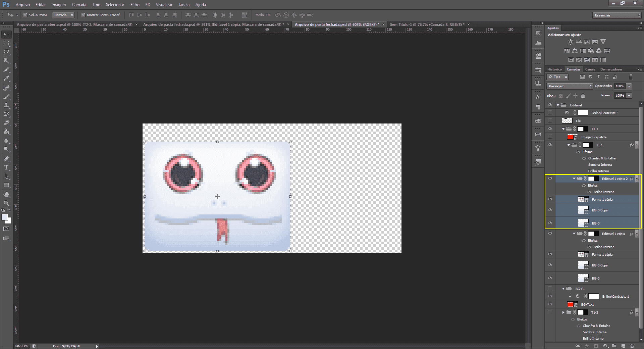Create a new layer from panel bottom

(x=623, y=346)
